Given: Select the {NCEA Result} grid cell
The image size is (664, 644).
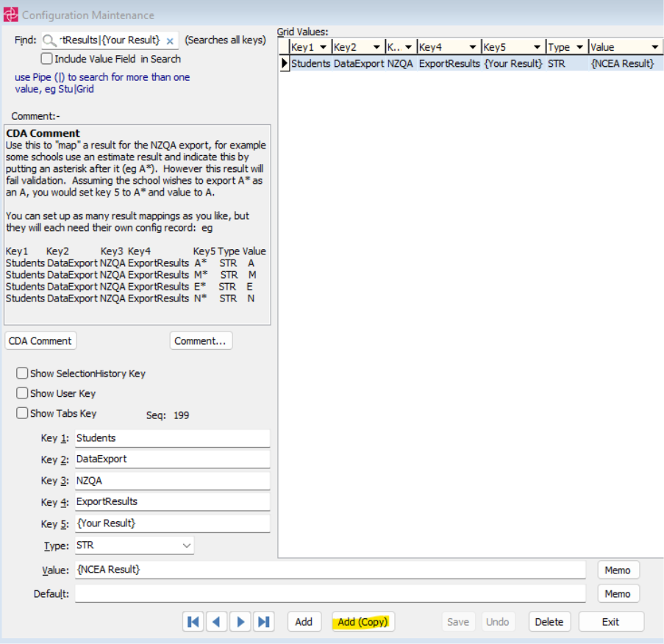Looking at the screenshot, I should coord(626,63).
